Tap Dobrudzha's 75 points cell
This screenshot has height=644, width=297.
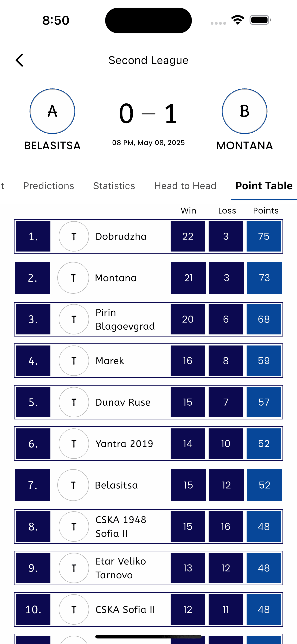pos(264,236)
